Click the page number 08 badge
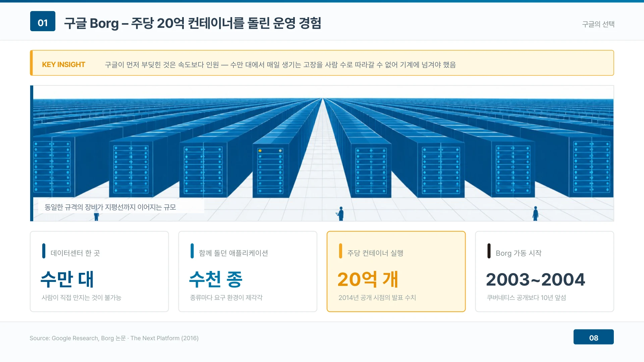644x362 pixels. [x=593, y=337]
